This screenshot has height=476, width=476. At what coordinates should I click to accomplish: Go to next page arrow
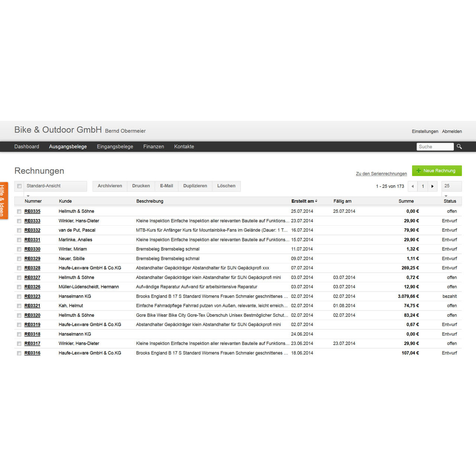point(432,186)
